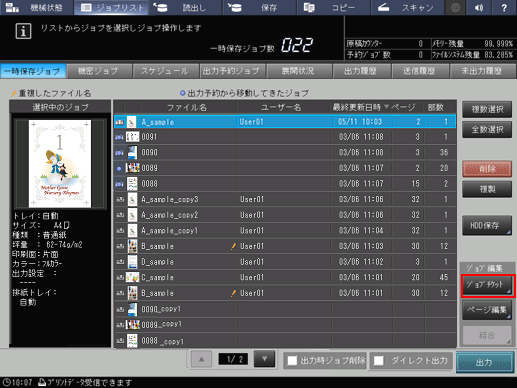Click the speaker volume icon
The width and height of the screenshot is (517, 388).
[479, 7]
